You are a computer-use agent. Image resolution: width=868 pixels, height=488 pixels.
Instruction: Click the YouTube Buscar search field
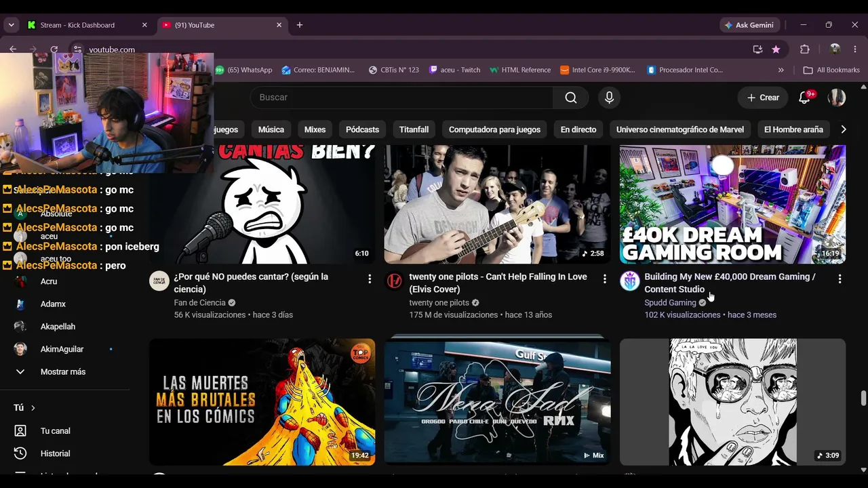pyautogui.click(x=401, y=98)
